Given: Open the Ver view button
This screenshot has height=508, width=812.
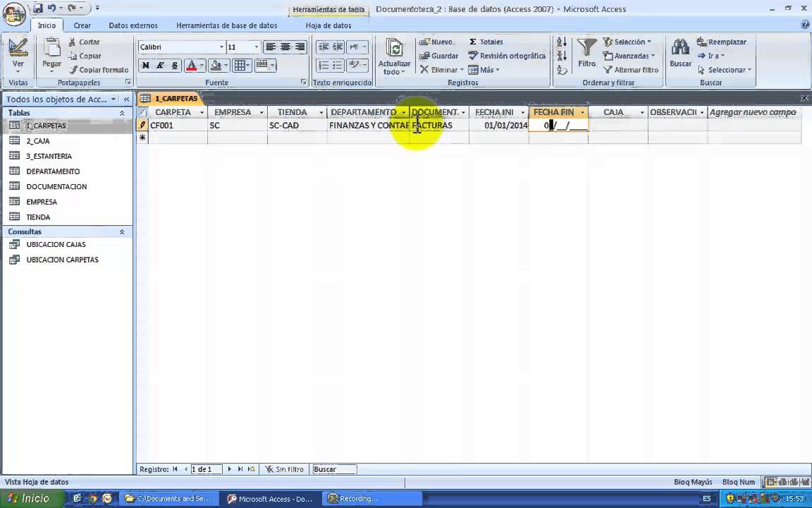Looking at the screenshot, I should click(x=18, y=55).
